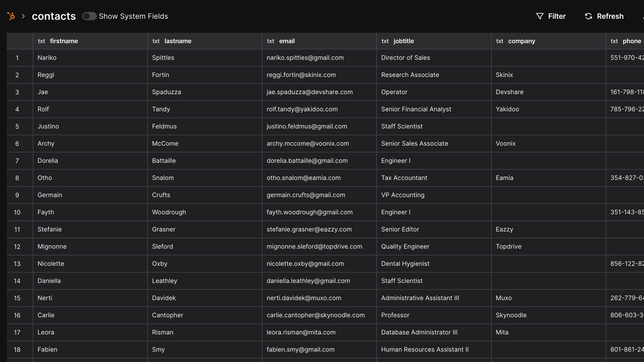Screen dimensions: 644x362
Task: Click txt type icon beside firstname
Action: (41, 41)
